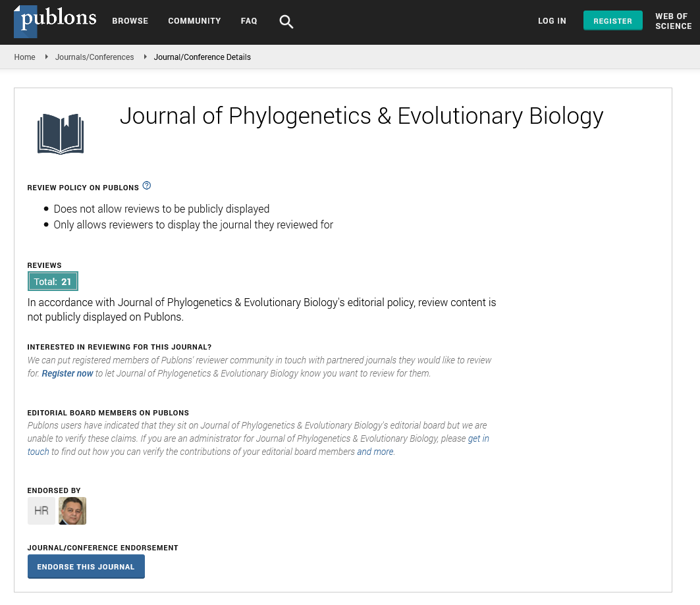Screen dimensions: 700x605
Task: Open the 'and more' link
Action: (x=375, y=452)
